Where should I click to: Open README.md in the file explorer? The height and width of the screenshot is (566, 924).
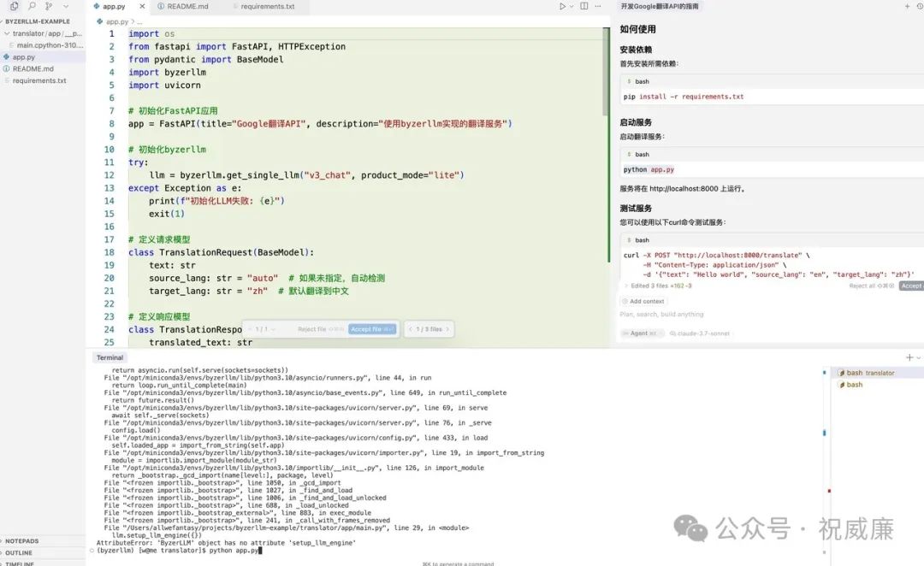point(33,69)
